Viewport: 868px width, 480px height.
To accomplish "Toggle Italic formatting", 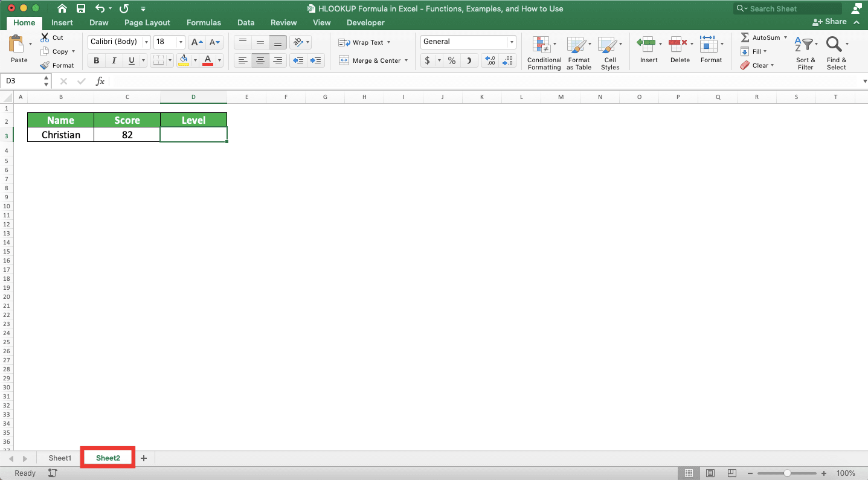I will tap(113, 60).
